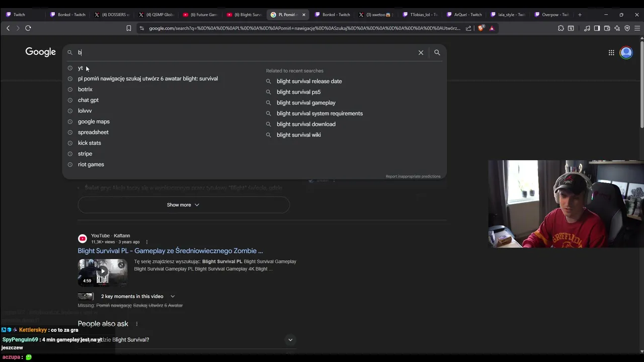Reload the current page
644x362 pixels.
pyautogui.click(x=28, y=28)
